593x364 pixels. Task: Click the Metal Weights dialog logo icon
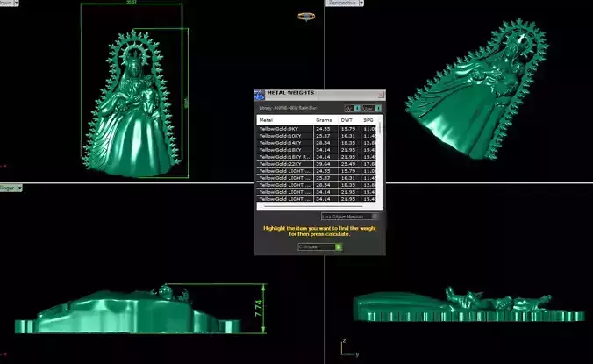(260, 95)
